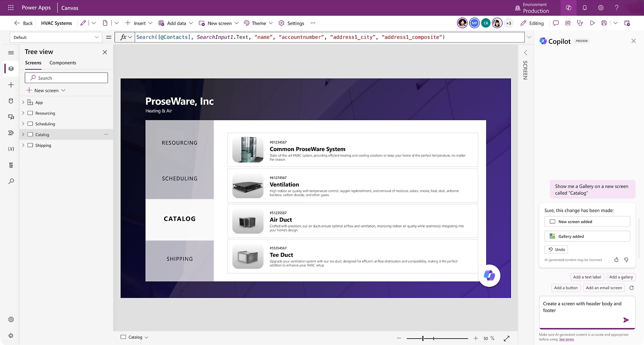The width and height of the screenshot is (644, 345).
Task: Open the Advanced tools icon in sidebar
Action: [x=11, y=165]
